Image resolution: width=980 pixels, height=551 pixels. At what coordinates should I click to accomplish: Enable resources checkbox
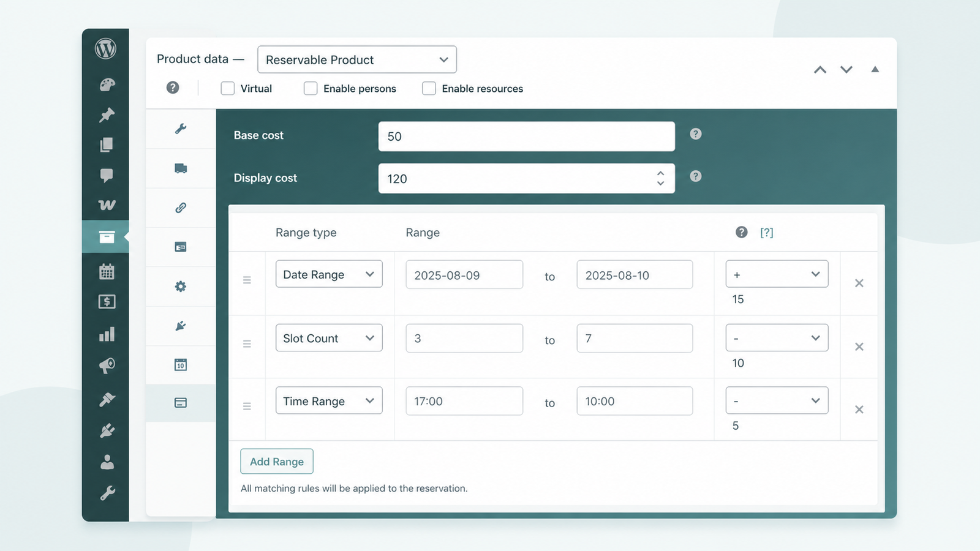click(x=429, y=88)
